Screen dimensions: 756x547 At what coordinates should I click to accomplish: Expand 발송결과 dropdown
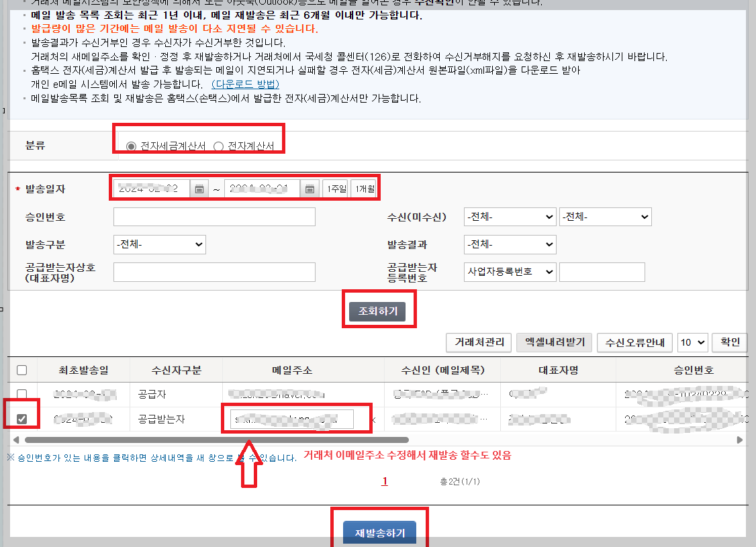(510, 244)
